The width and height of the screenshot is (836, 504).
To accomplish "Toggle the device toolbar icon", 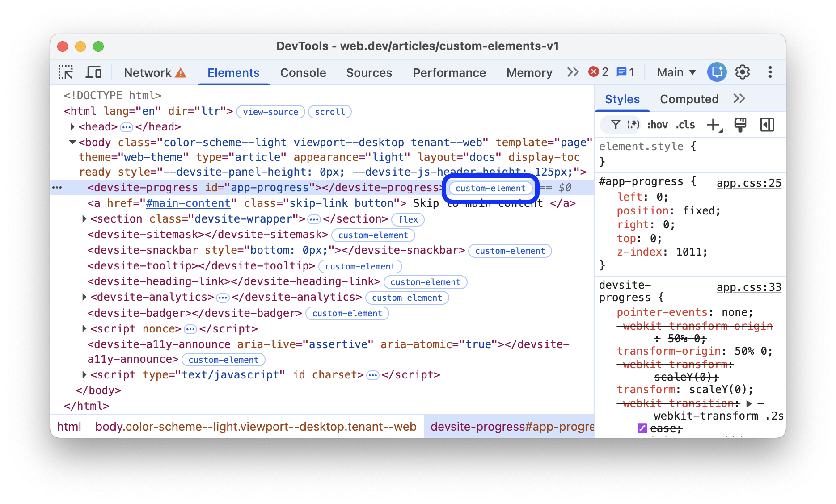I will 93,72.
